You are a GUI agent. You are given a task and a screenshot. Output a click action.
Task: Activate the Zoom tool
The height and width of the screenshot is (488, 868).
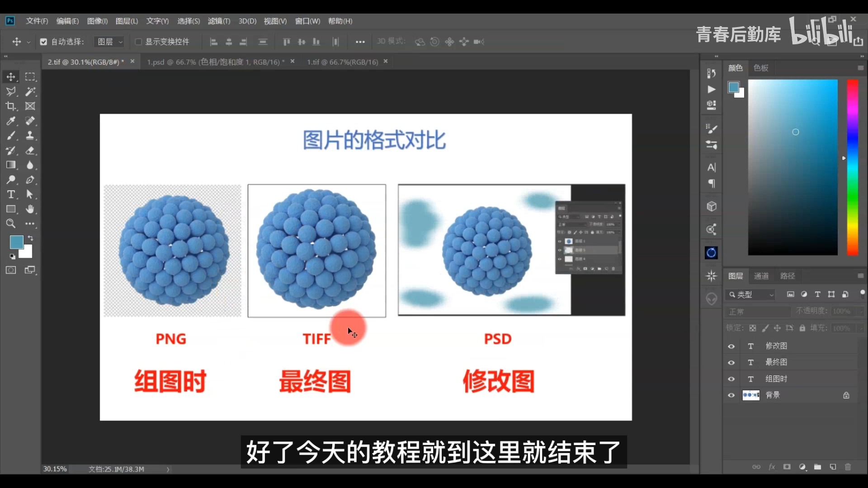(11, 224)
